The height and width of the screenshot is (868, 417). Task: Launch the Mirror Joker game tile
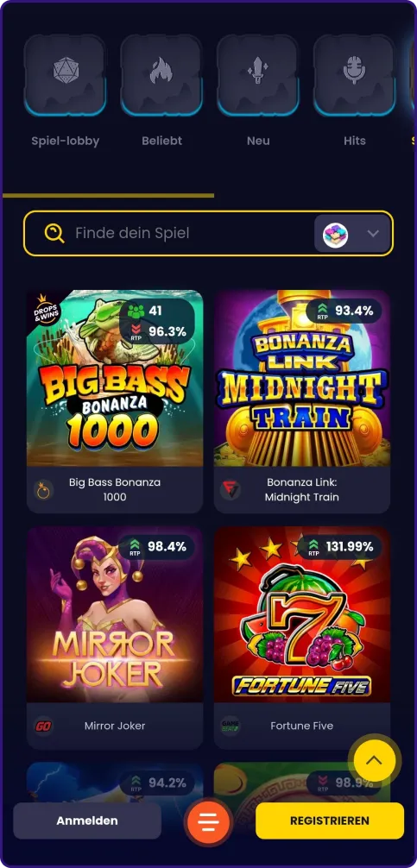(x=115, y=614)
